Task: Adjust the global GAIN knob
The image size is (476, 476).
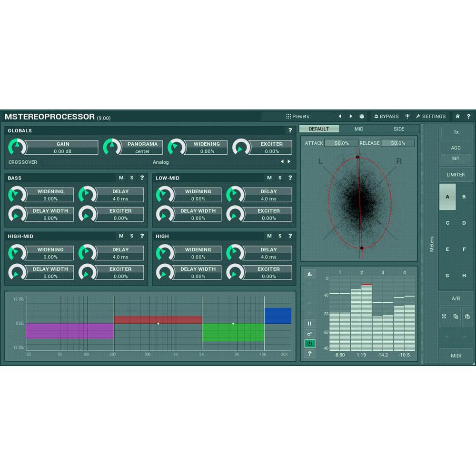Action: 17,147
